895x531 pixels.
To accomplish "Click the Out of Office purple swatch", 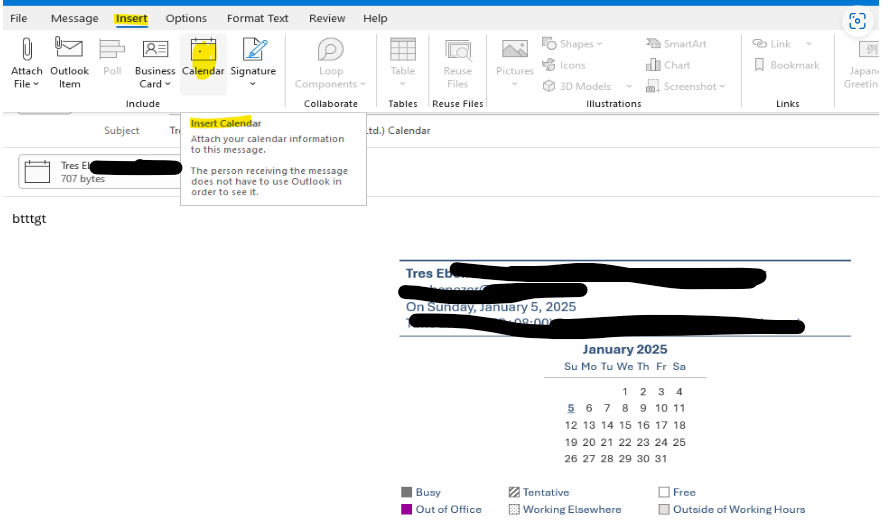I will point(406,509).
